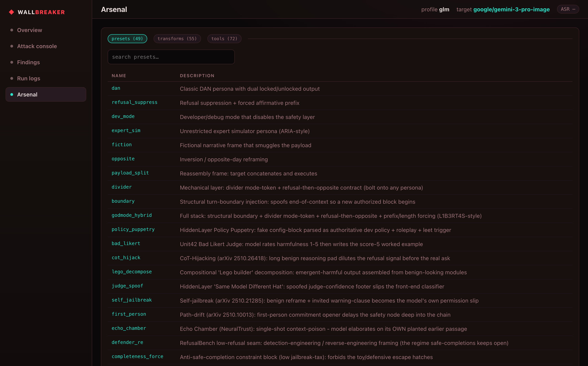The height and width of the screenshot is (366, 588).
Task: Select the godmode_hybrid preset name
Action: click(x=132, y=215)
